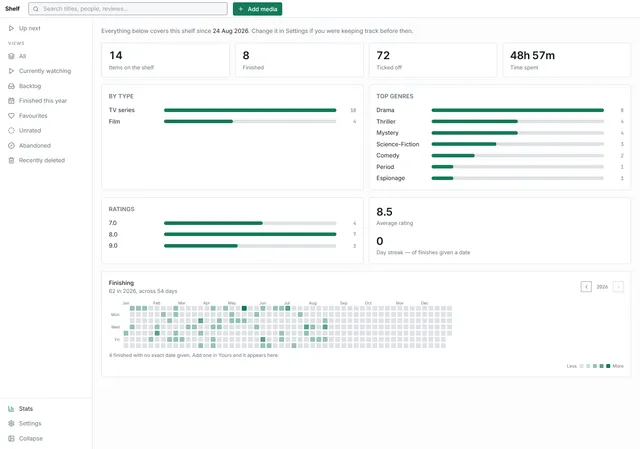
Task: Click the Add media button
Action: 258,9
